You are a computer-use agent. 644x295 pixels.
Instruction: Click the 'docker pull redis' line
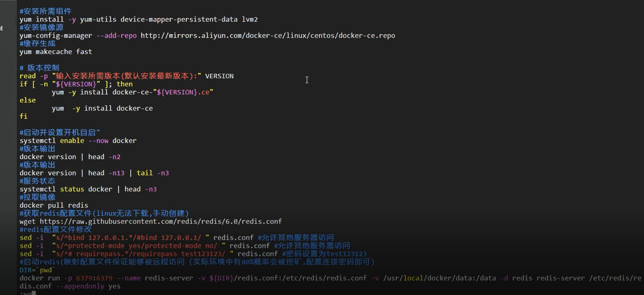(54, 205)
